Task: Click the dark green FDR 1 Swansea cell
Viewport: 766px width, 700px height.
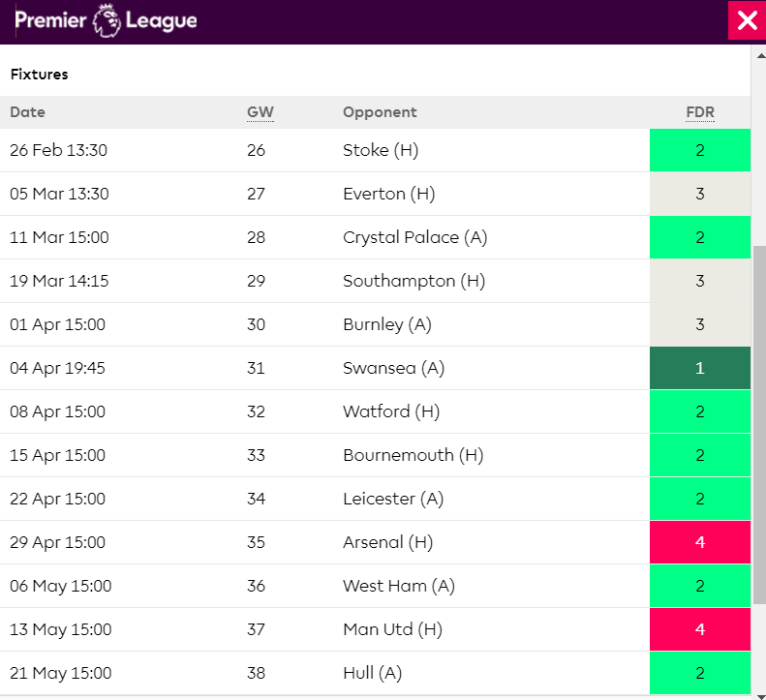Action: click(699, 368)
